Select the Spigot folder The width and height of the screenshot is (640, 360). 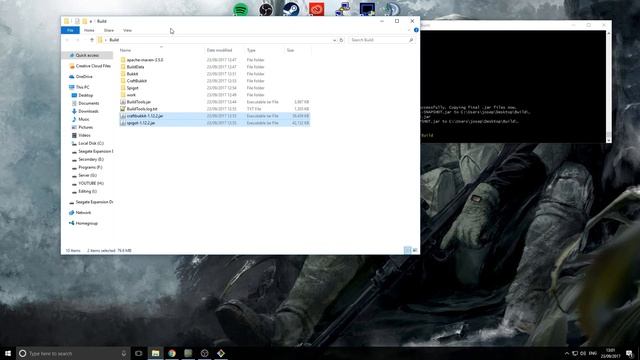pyautogui.click(x=132, y=88)
